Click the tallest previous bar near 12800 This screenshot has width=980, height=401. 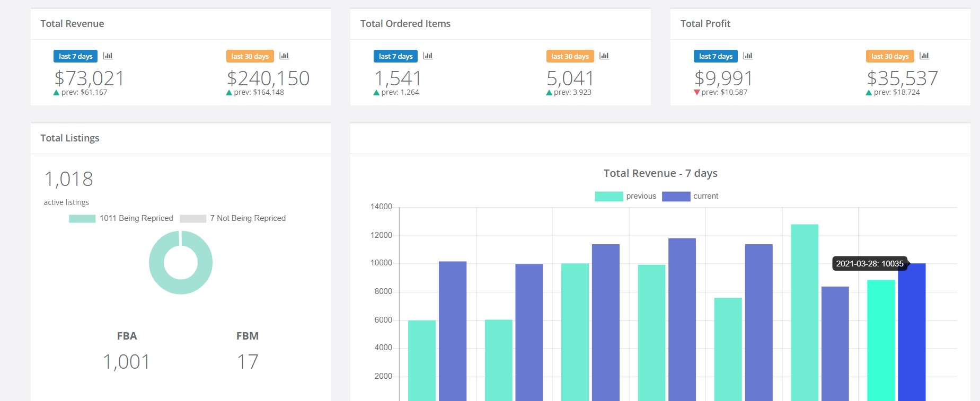(805, 313)
